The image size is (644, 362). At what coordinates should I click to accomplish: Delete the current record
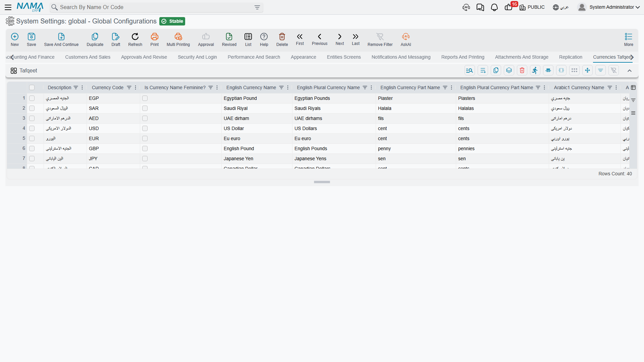pyautogui.click(x=282, y=40)
